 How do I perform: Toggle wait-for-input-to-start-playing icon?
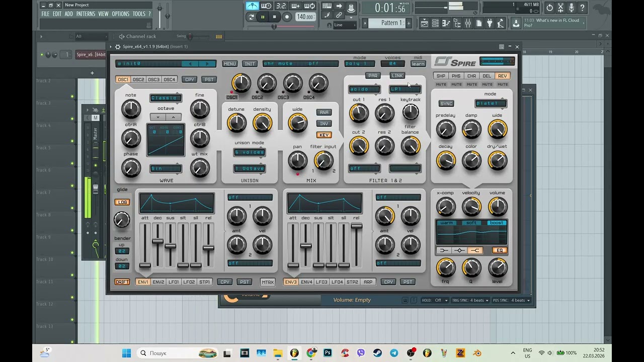[267, 6]
